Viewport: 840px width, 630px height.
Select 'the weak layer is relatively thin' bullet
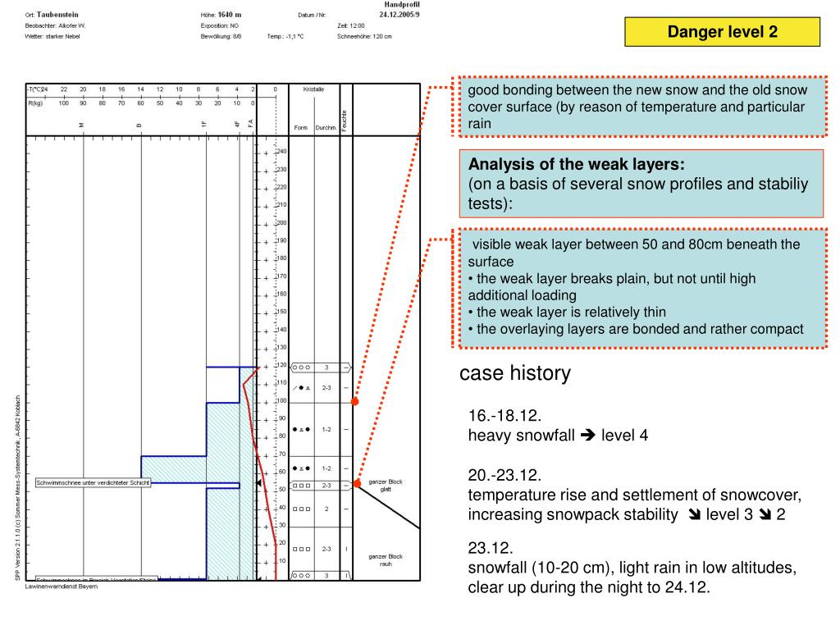(567, 312)
